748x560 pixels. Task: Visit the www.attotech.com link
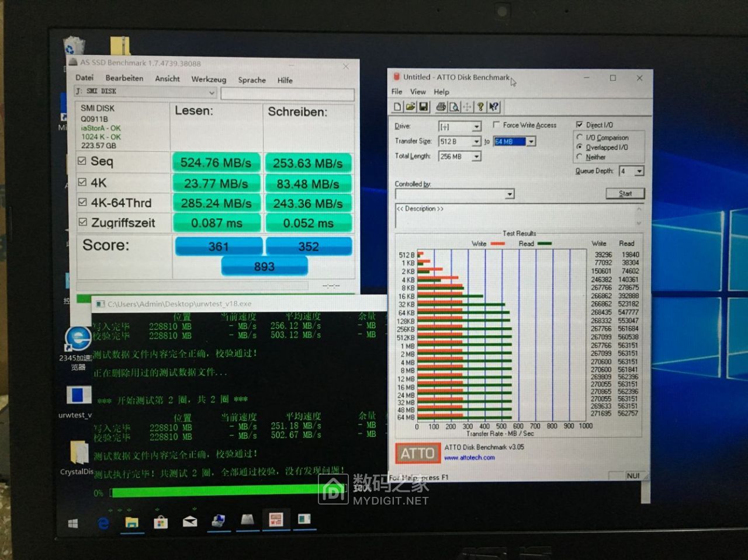tap(469, 458)
